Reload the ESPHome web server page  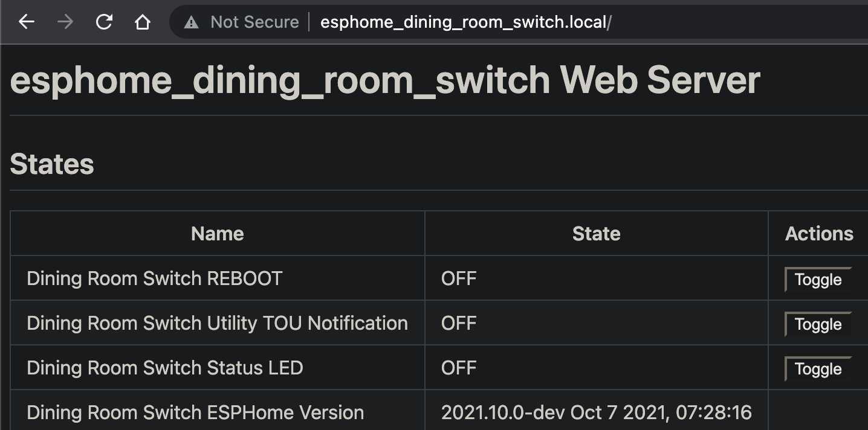[x=103, y=22]
